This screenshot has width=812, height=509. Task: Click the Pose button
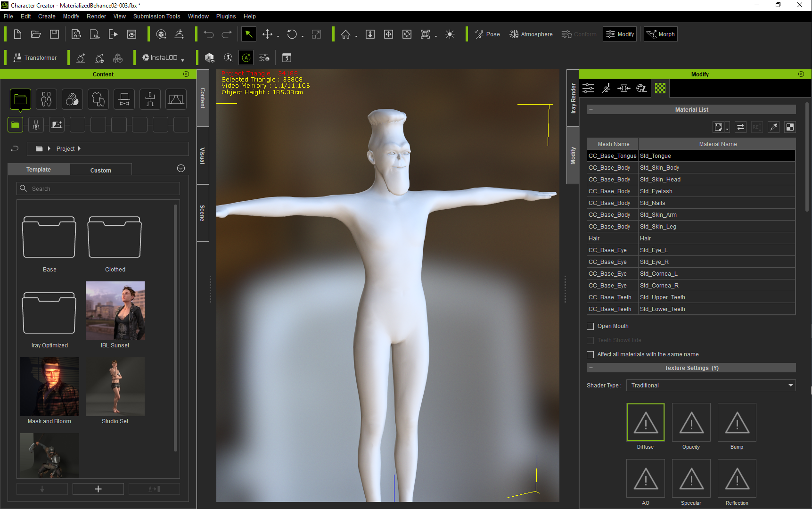[x=487, y=34]
